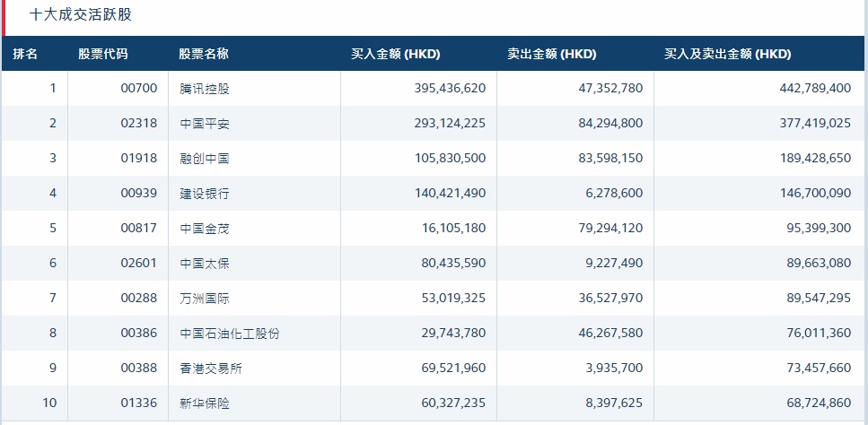Click total amount 189,428,650
Screen dimensions: 868x425
[x=815, y=158]
